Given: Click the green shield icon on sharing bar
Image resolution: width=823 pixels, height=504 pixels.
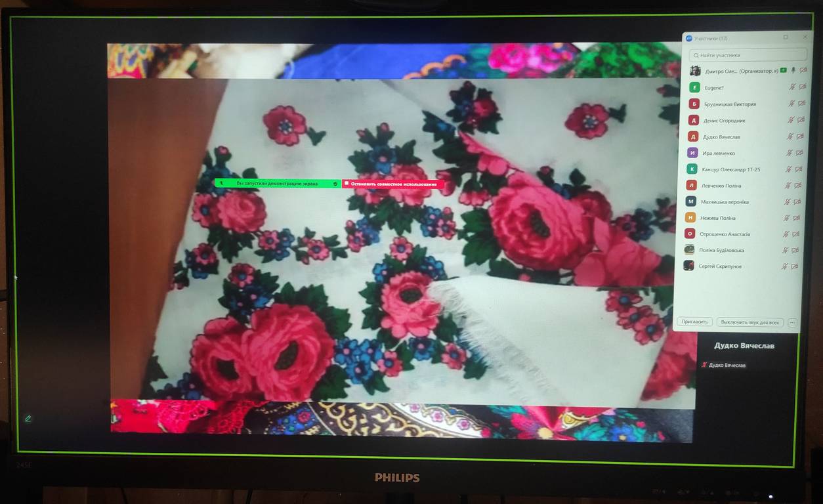Looking at the screenshot, I should pyautogui.click(x=335, y=184).
